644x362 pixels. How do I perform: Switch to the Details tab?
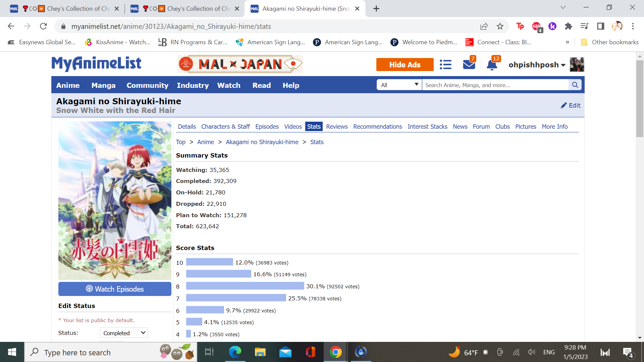coord(187,126)
